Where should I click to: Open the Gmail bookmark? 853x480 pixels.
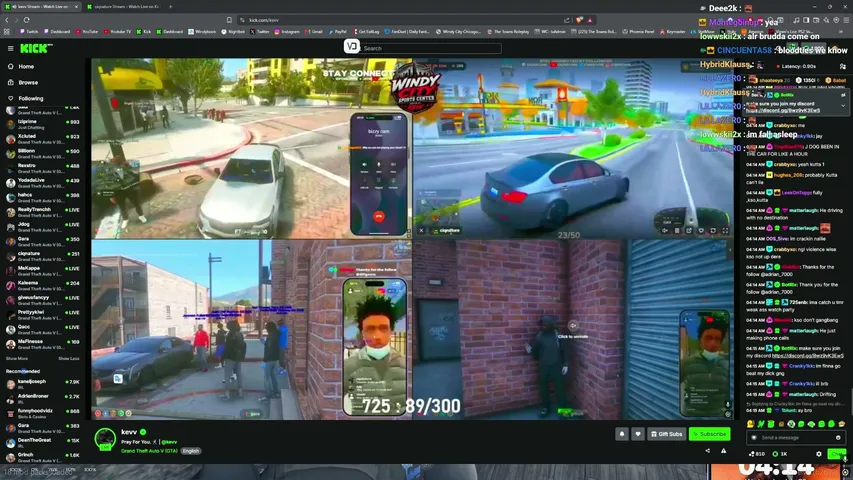(x=314, y=32)
